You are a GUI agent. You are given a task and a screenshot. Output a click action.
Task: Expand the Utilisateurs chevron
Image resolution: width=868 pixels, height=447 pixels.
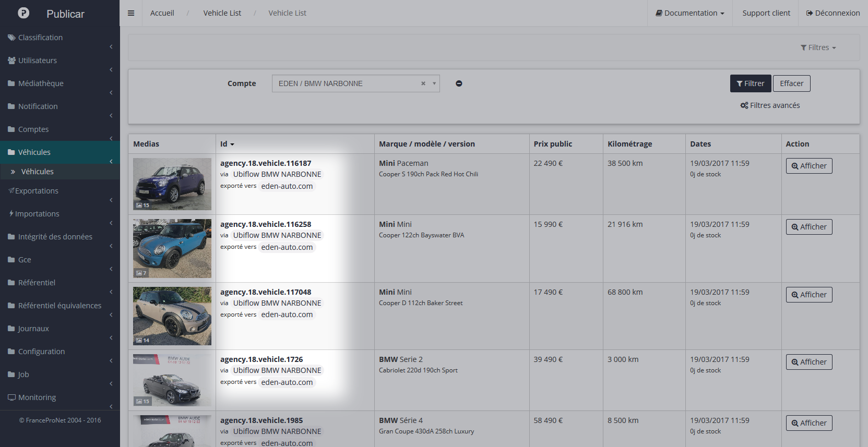(x=111, y=70)
